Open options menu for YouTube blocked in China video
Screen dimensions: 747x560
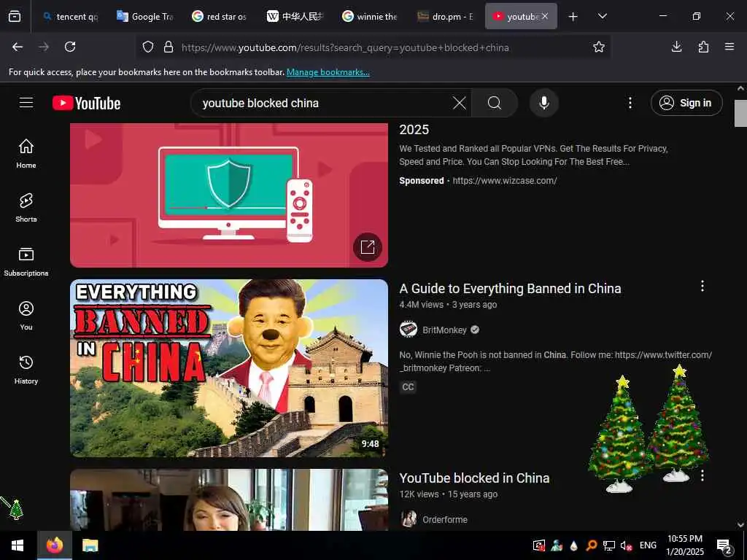click(703, 475)
